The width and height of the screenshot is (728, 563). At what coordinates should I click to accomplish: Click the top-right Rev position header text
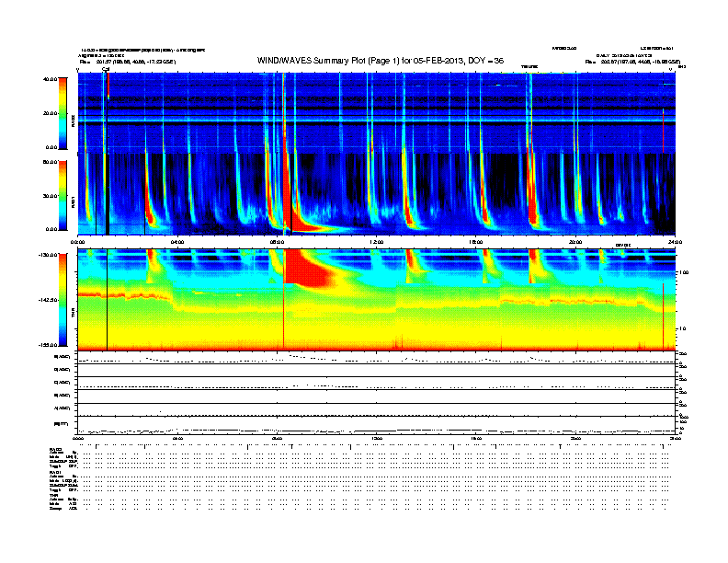point(632,62)
